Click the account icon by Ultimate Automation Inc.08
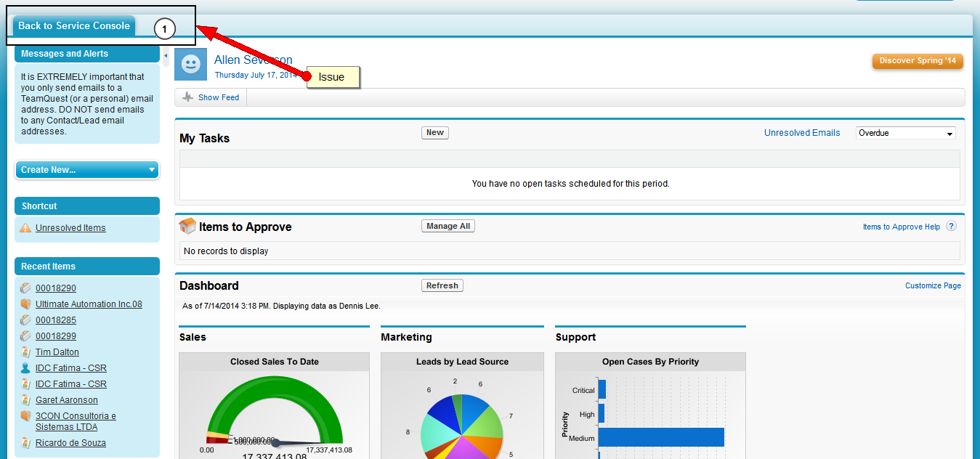This screenshot has width=980, height=459. [26, 304]
